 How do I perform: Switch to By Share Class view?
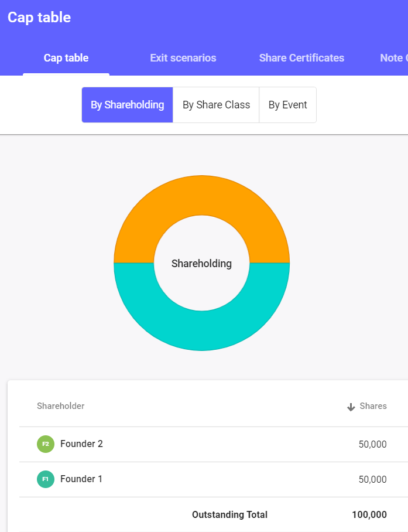click(216, 105)
